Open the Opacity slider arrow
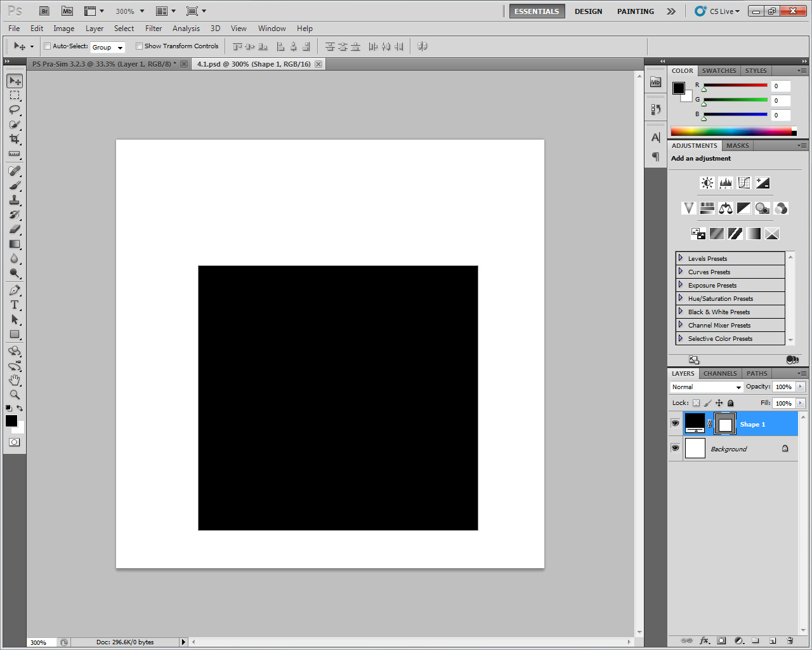 click(801, 387)
